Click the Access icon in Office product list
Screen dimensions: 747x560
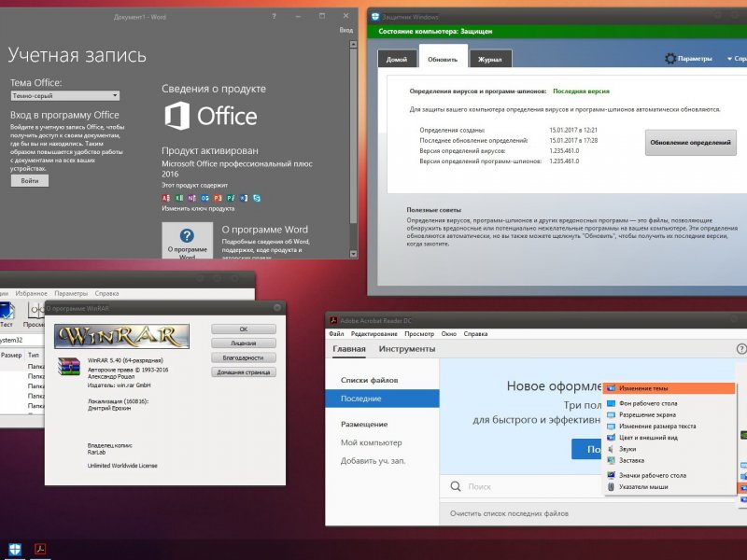tap(166, 198)
